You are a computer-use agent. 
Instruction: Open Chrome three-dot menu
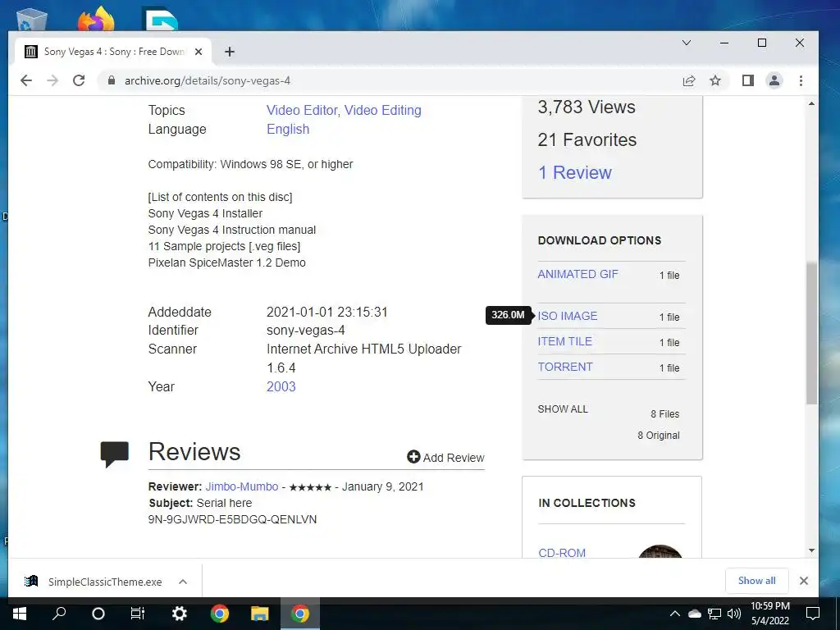tap(801, 81)
